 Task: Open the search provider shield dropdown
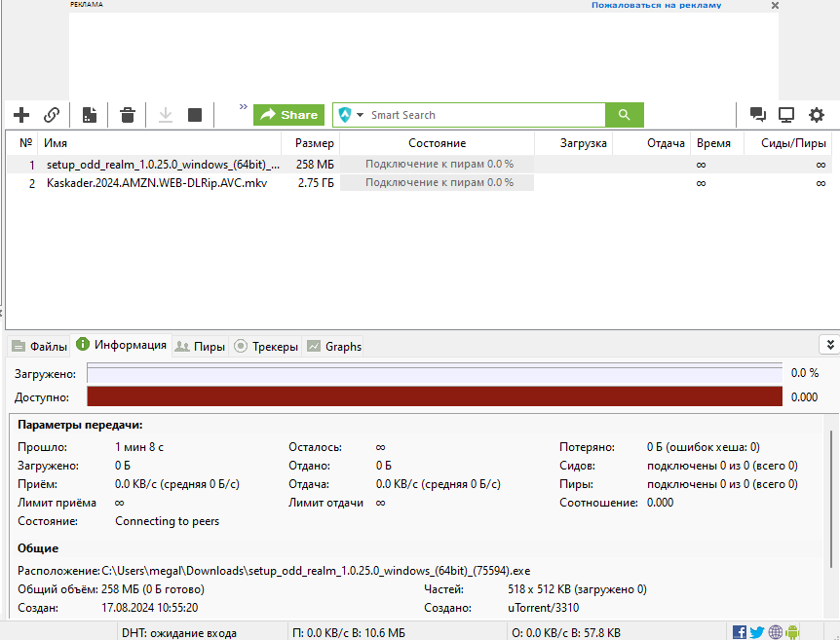pos(351,115)
